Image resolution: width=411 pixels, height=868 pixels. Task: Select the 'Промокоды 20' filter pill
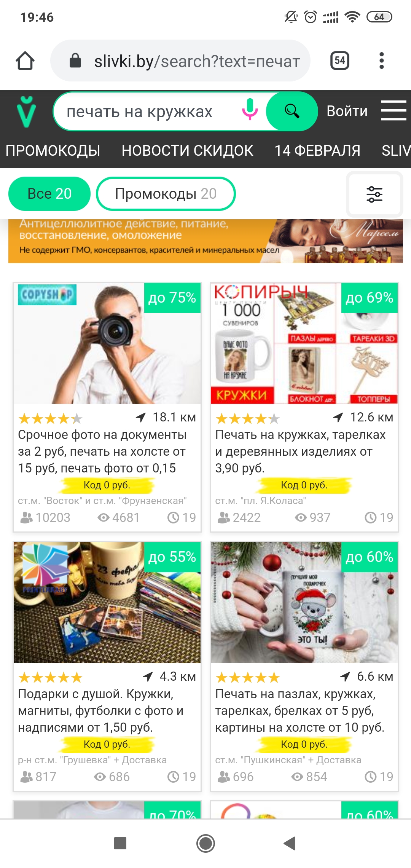pos(166,194)
